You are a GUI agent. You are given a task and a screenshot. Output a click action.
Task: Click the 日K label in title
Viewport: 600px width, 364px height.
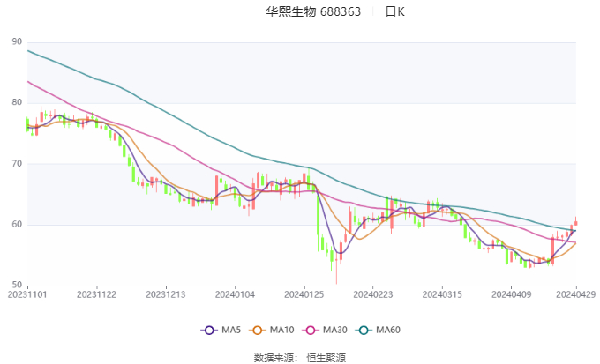pyautogui.click(x=395, y=11)
